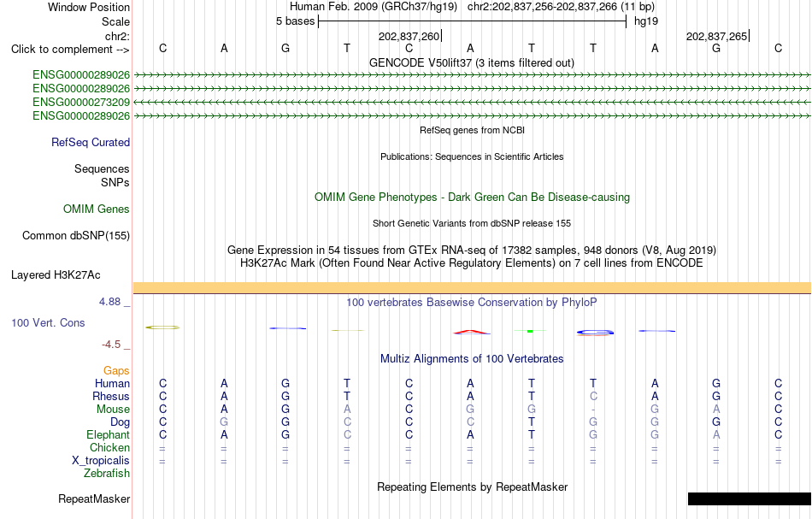Click the Chicken species label
The image size is (812, 519).
(x=109, y=448)
